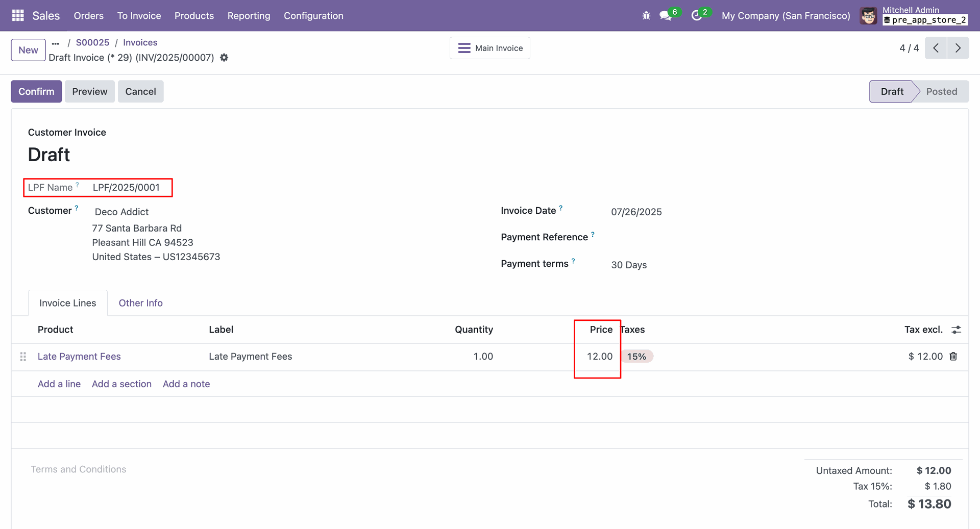The width and height of the screenshot is (980, 529).
Task: Click the 15% tax tag
Action: pyautogui.click(x=636, y=357)
